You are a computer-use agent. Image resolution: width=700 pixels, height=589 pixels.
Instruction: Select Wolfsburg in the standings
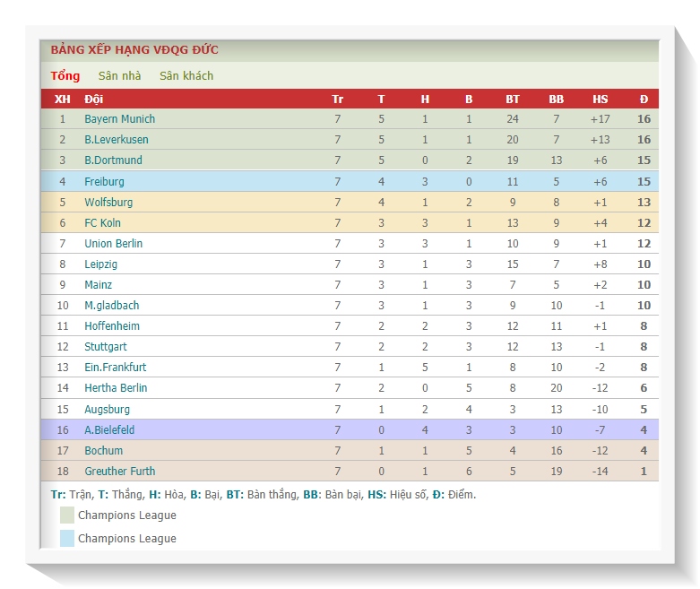[x=108, y=203]
